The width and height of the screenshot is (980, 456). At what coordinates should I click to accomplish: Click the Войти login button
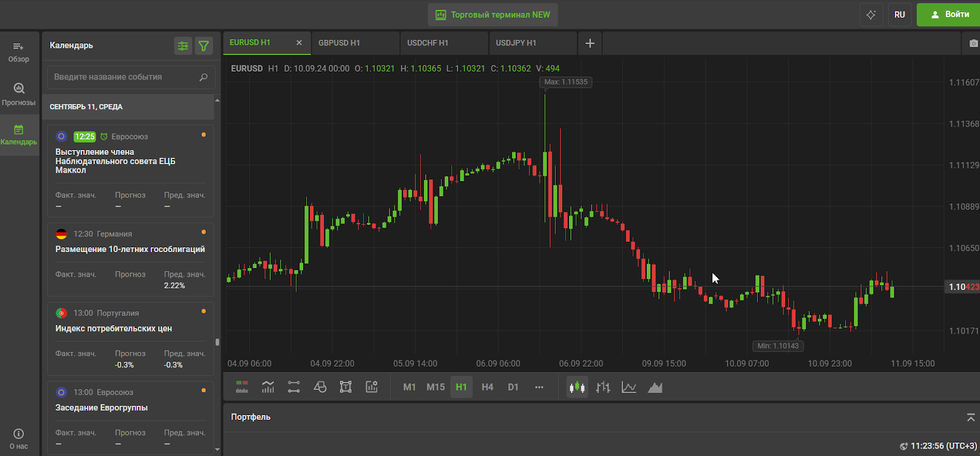click(949, 15)
